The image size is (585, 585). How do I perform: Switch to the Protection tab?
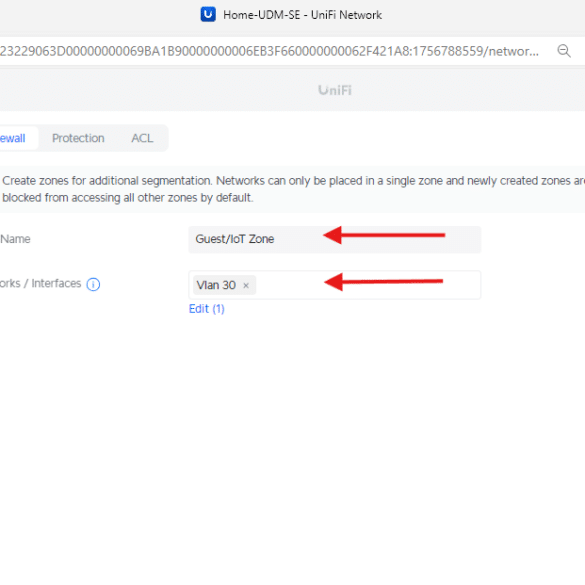[x=78, y=138]
